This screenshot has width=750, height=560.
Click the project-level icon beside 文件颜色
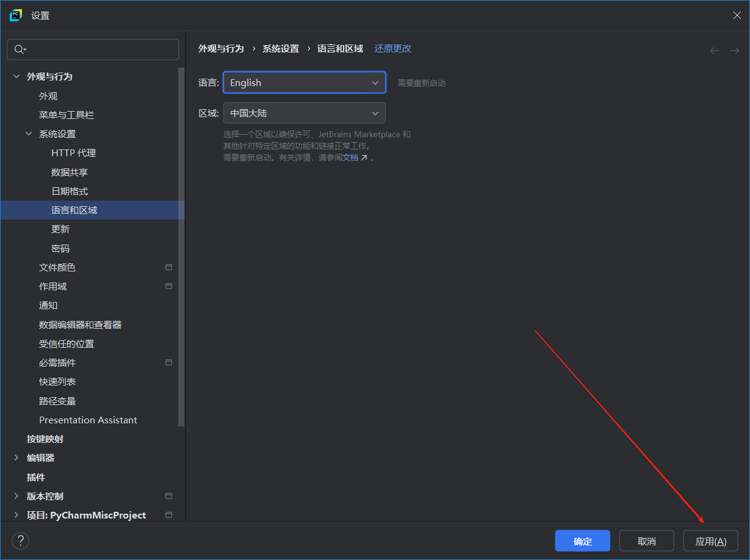tap(169, 267)
